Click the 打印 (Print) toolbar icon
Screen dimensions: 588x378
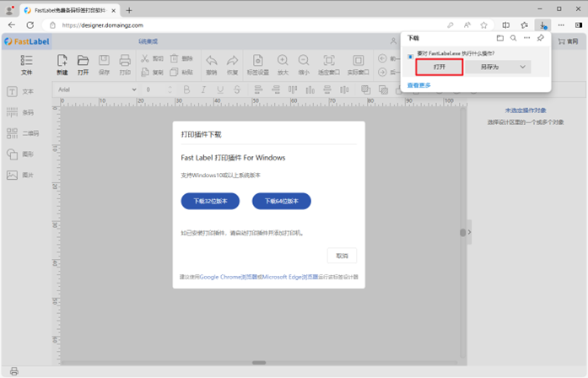point(125,64)
